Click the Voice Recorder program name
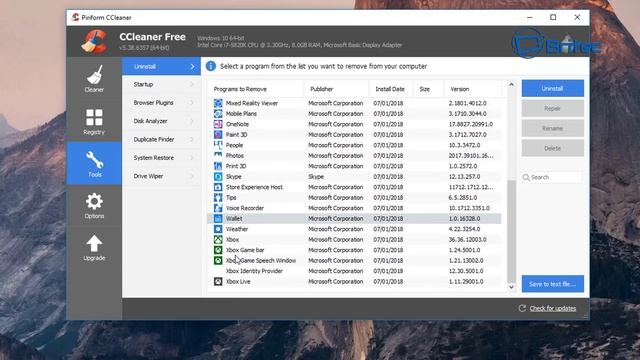Screen dimensions: 640x360 245,208
